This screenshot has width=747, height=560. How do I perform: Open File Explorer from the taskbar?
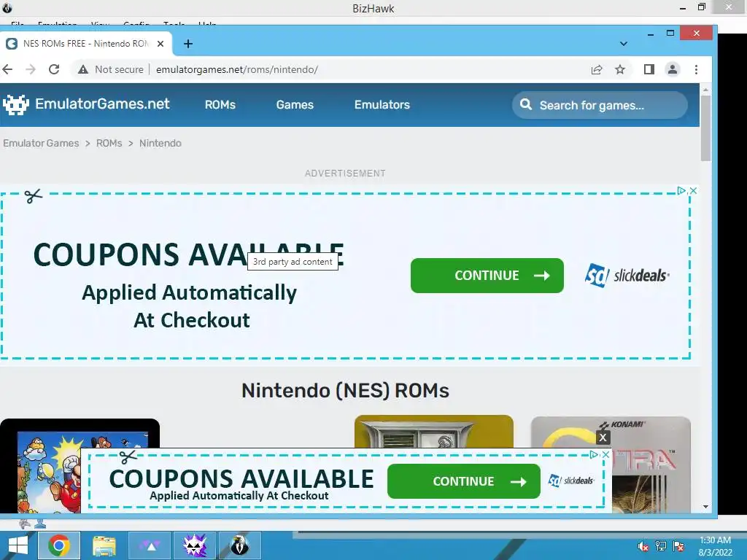point(104,545)
